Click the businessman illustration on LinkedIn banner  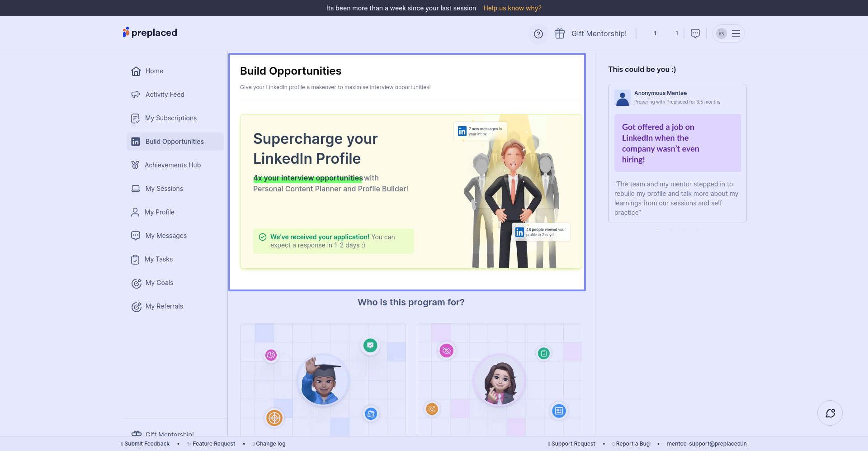(513, 204)
